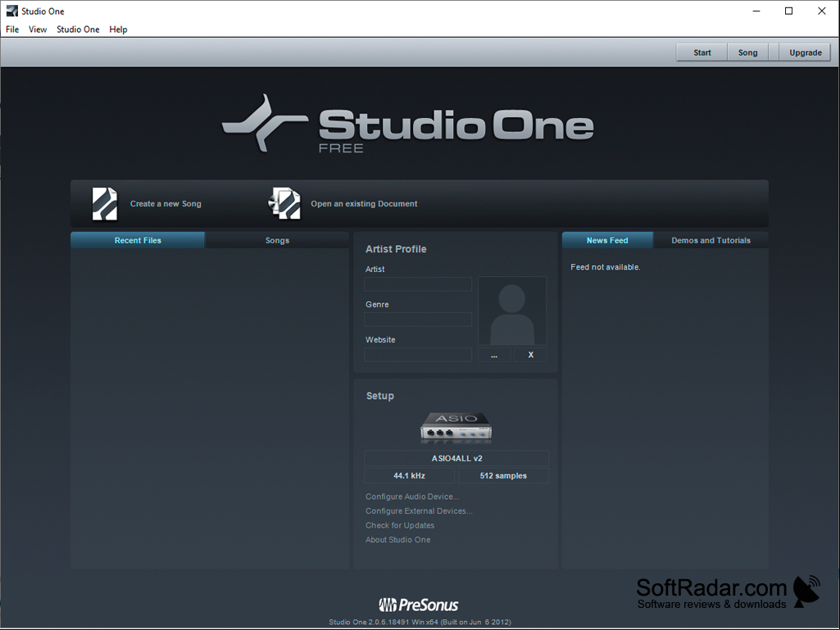This screenshot has height=630, width=840.
Task: Close the Studio One window
Action: pos(822,11)
